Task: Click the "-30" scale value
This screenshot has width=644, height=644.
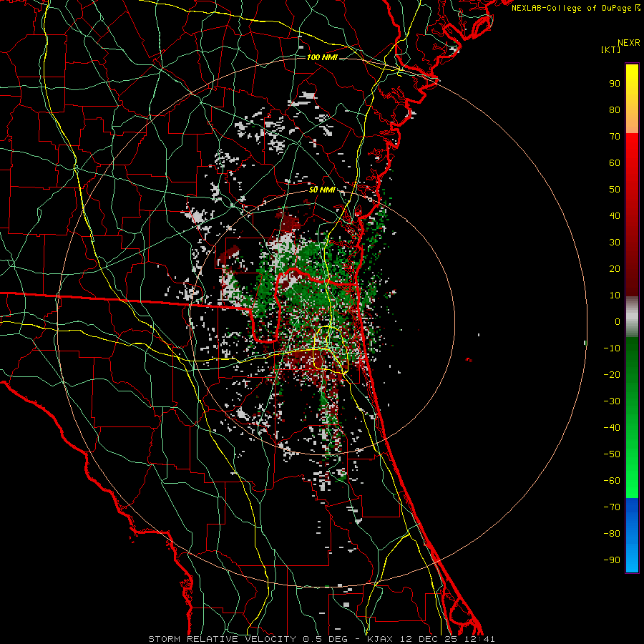Action: click(x=612, y=401)
